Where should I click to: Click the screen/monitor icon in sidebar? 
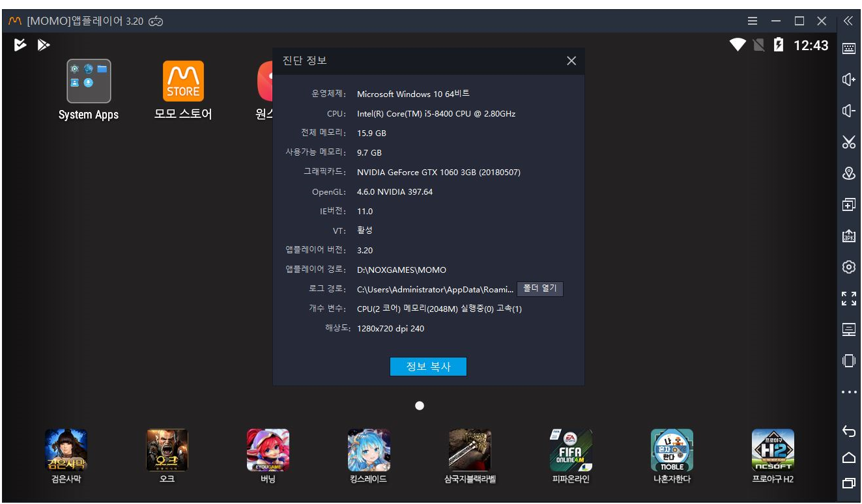coord(848,329)
